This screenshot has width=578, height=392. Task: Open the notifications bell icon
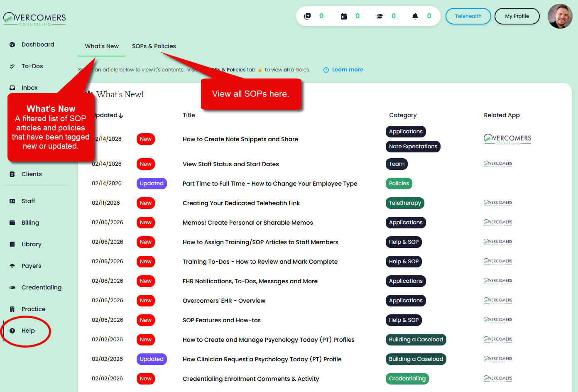[x=415, y=16]
